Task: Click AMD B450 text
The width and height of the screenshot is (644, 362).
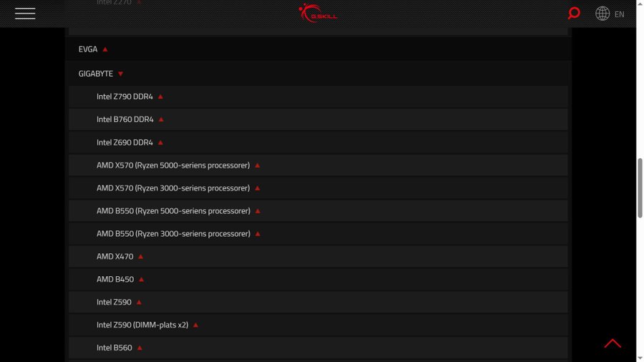Action: [x=115, y=279]
